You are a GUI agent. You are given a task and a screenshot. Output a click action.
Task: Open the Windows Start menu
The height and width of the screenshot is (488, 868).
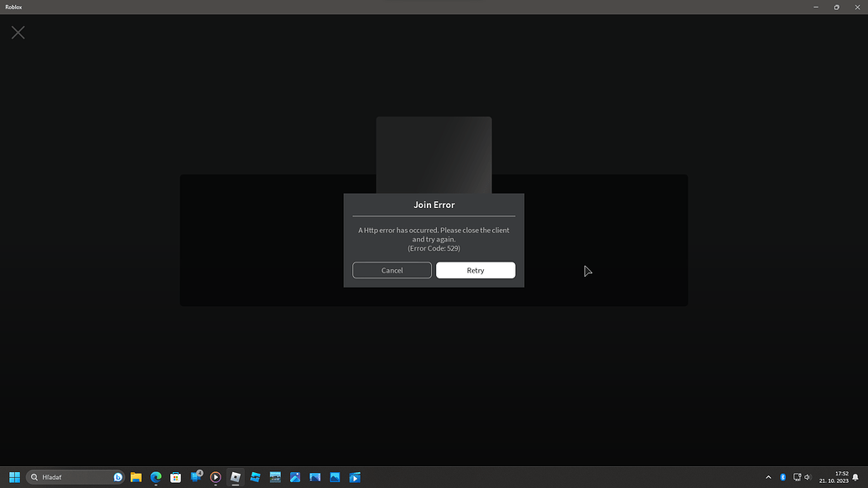14,476
